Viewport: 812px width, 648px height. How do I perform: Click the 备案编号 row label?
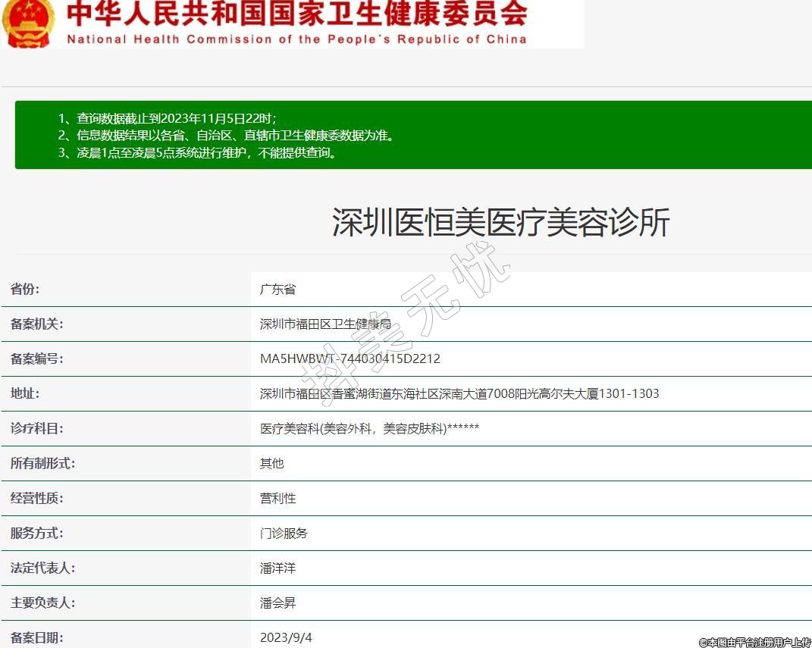[36, 358]
